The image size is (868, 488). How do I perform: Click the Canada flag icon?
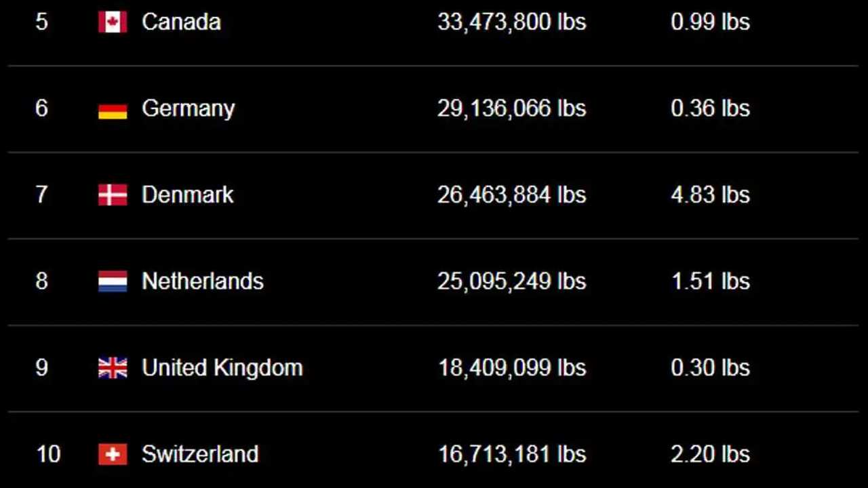click(113, 22)
